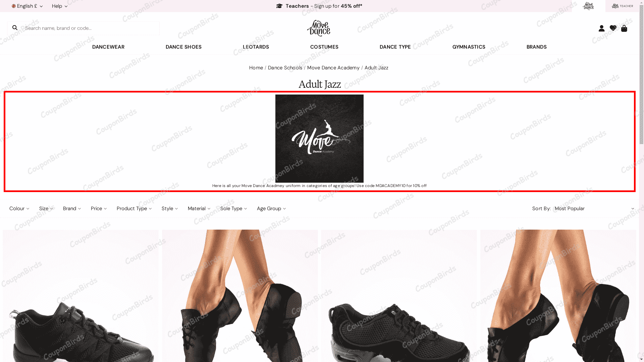The width and height of the screenshot is (644, 362).
Task: Open the account profile icon
Action: click(601, 28)
